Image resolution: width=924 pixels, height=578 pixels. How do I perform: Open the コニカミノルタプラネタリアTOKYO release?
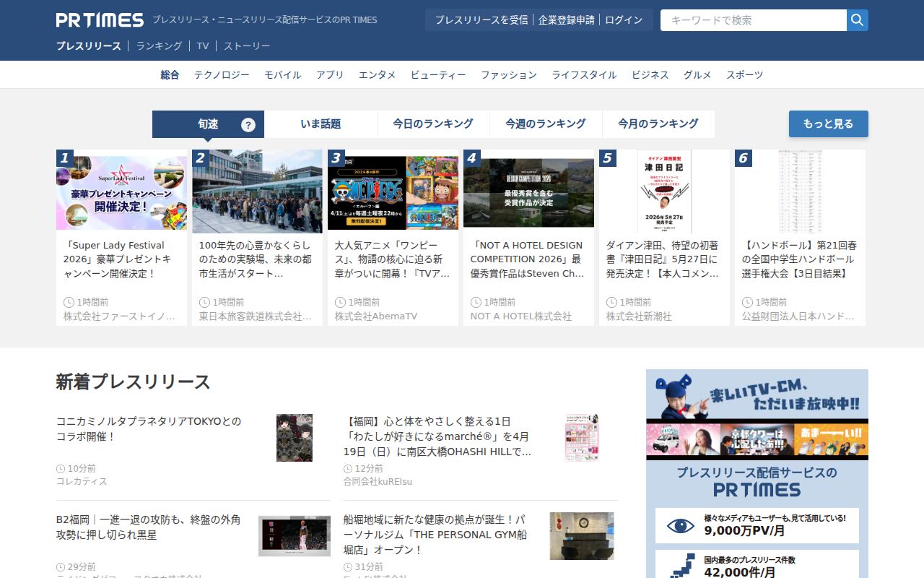149,429
